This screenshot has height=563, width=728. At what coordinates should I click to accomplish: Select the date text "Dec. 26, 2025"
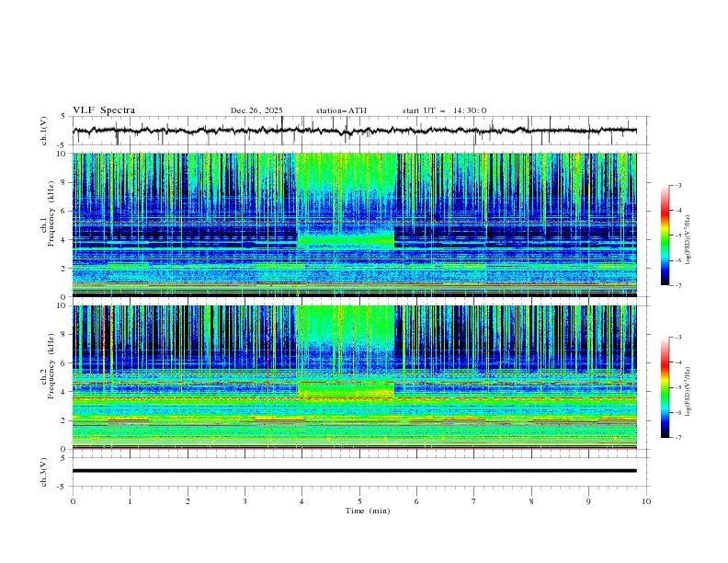[256, 110]
